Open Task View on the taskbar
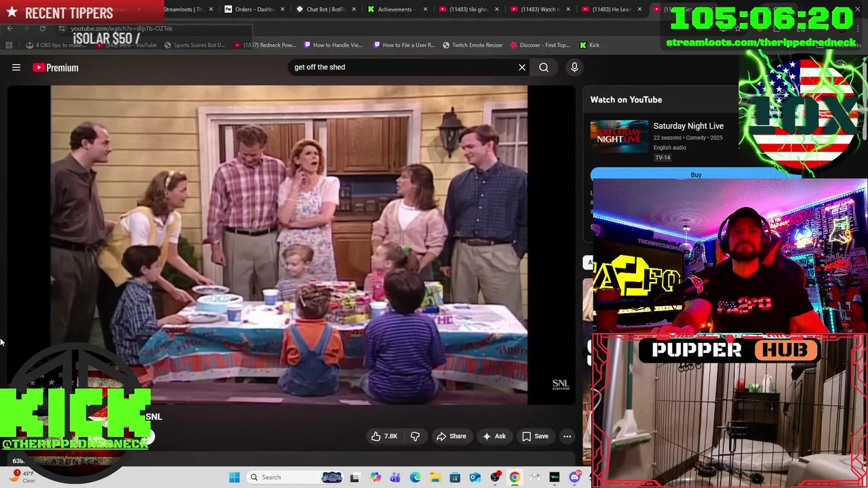The width and height of the screenshot is (868, 488). (x=355, y=477)
